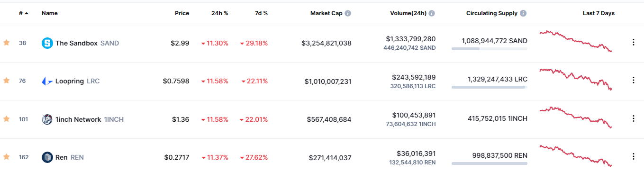Viewport: 644px width, 172px height.
Task: Open three-dot menu for Loopring row
Action: [634, 80]
